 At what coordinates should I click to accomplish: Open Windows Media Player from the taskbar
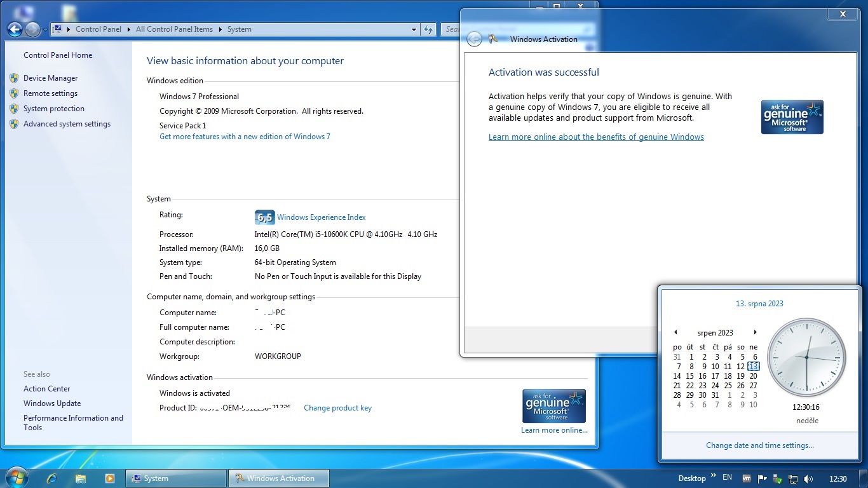click(x=110, y=478)
